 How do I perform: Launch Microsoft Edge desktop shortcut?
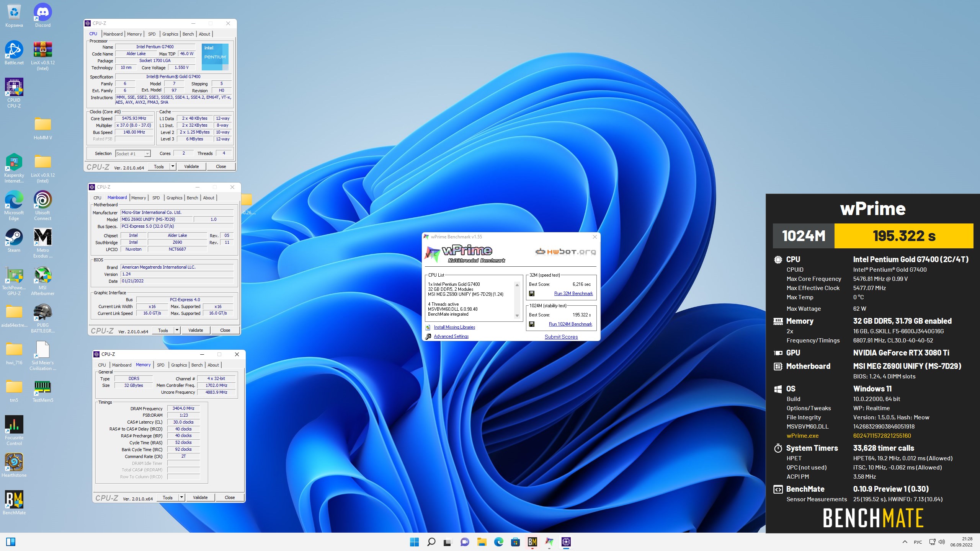point(14,205)
